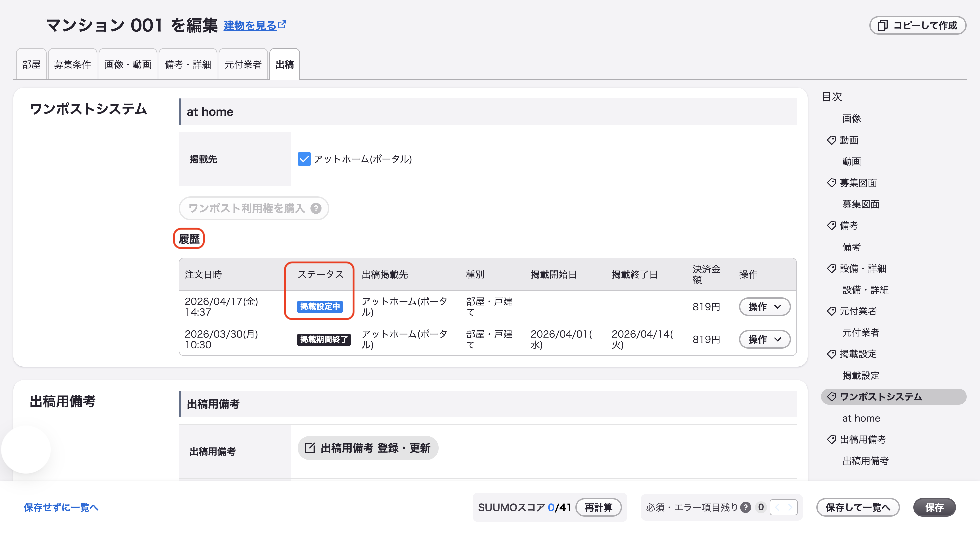Open the 建物を見る external link icon

pyautogui.click(x=282, y=25)
